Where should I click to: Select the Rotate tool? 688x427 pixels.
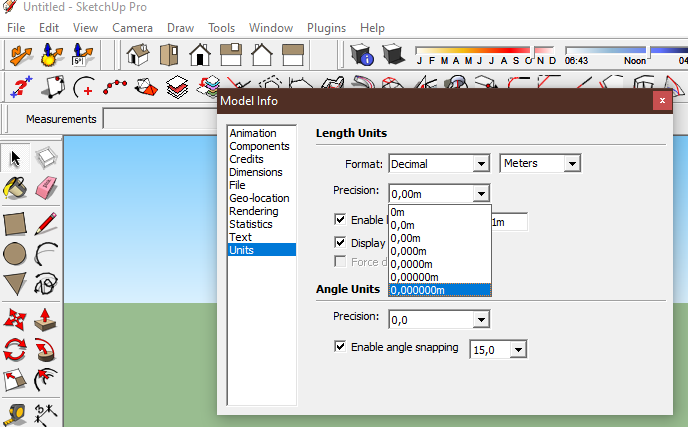tap(15, 349)
